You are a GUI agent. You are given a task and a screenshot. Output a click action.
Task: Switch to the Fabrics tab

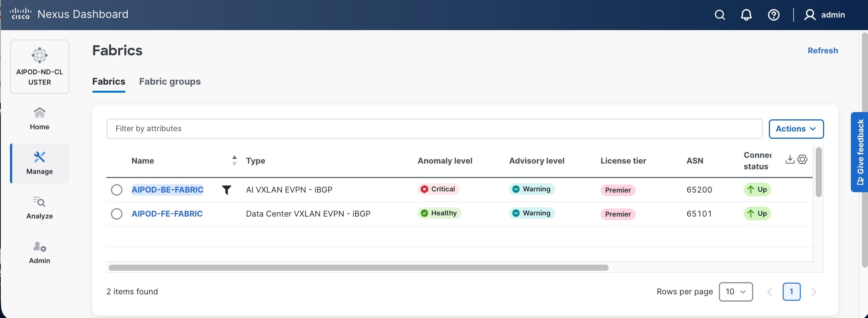pos(109,82)
